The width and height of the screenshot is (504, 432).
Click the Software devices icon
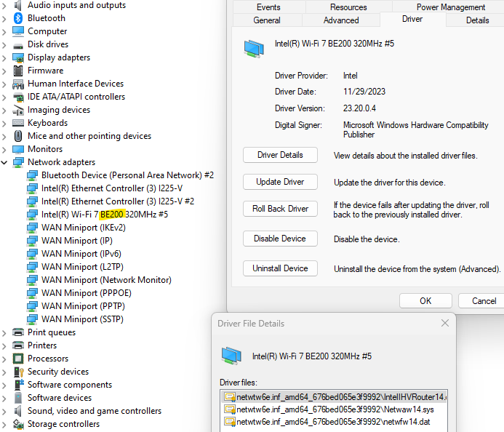click(18, 398)
